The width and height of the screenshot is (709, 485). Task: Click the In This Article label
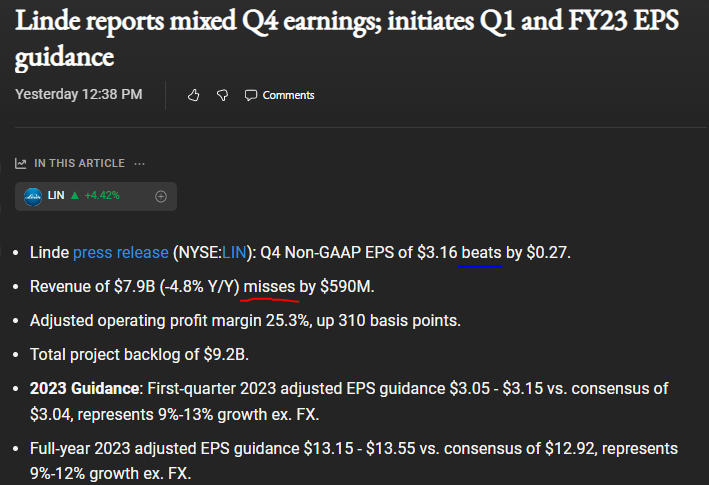(80, 163)
